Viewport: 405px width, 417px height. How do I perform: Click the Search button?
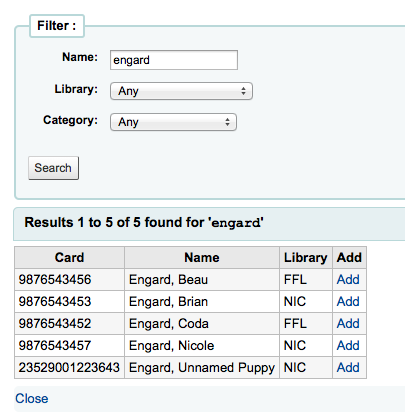click(53, 168)
